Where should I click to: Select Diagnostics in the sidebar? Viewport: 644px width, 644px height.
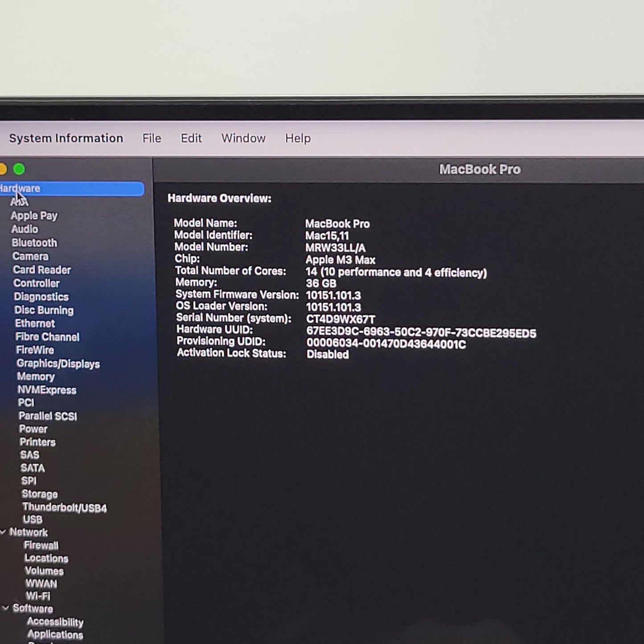coord(41,297)
